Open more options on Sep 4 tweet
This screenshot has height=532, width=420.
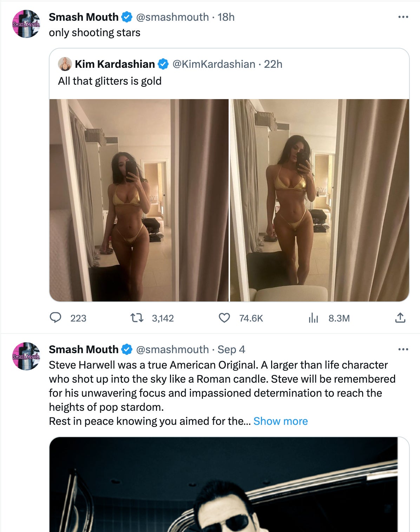[403, 349]
